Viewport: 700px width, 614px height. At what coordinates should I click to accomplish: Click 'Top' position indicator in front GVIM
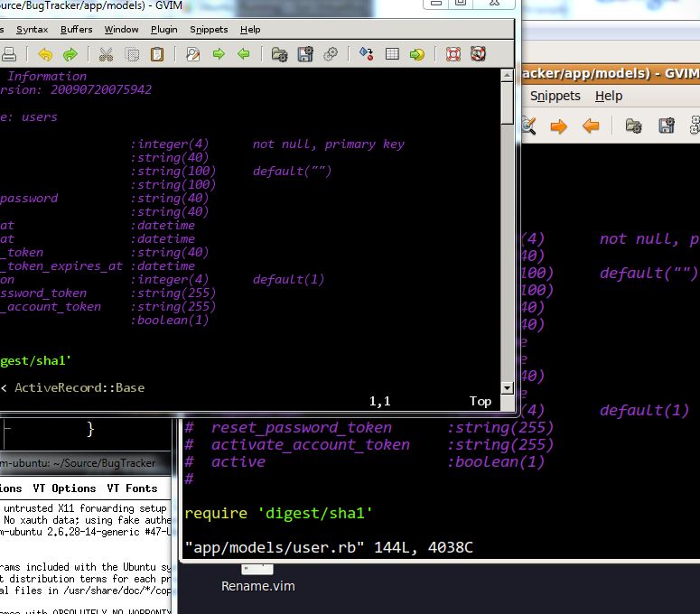click(x=481, y=401)
